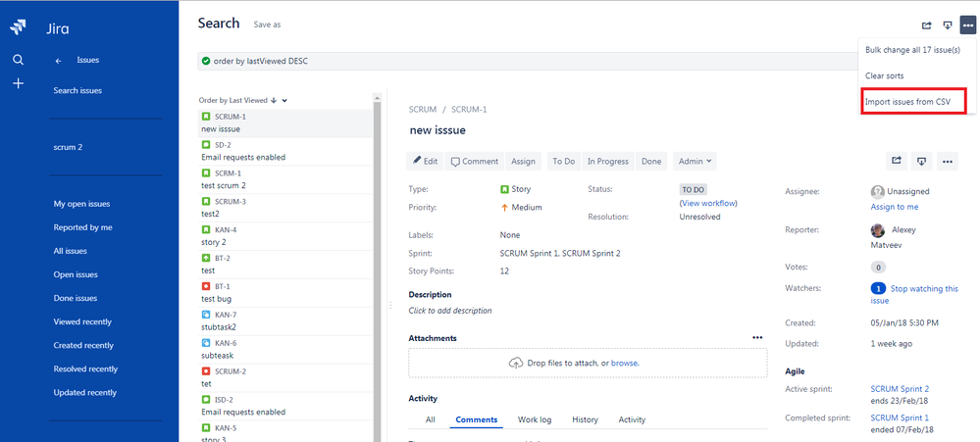Open the SCRUM Sprint 2 link
Screen dimensions: 980x442
coord(900,388)
